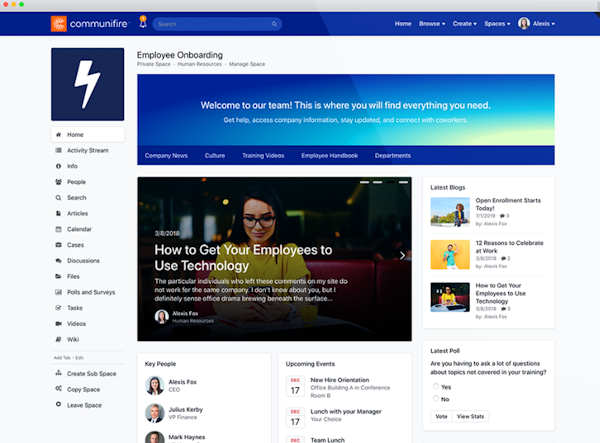Select the Yes poll option
Image resolution: width=600 pixels, height=443 pixels.
[436, 386]
